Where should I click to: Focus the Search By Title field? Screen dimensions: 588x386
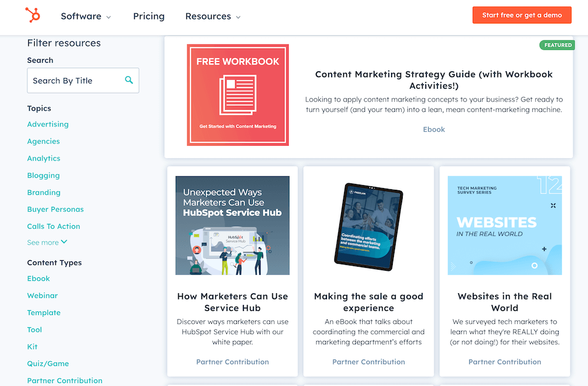[x=83, y=80]
